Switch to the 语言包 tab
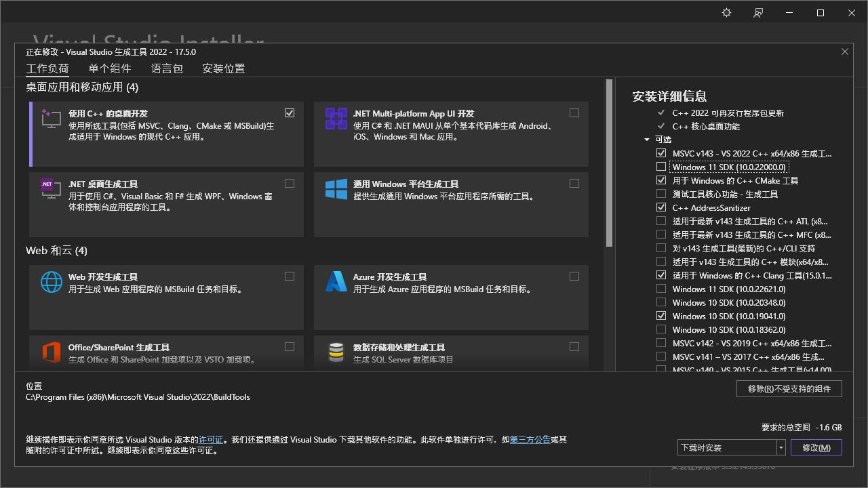Image resolution: width=868 pixels, height=488 pixels. click(x=166, y=68)
